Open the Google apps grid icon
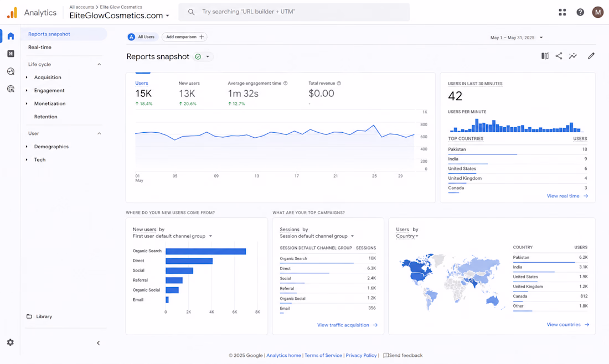The width and height of the screenshot is (609, 364). [x=562, y=12]
